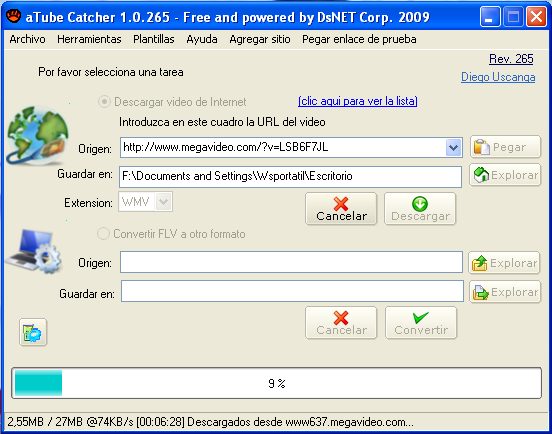Click the download Guardar en path field
552x434 pixels.
click(290, 177)
